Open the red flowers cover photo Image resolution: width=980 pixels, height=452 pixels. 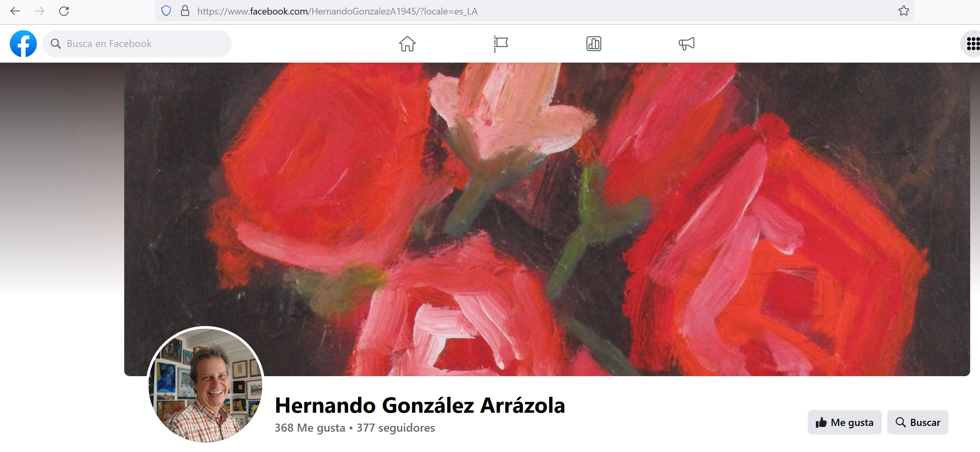pyautogui.click(x=547, y=219)
